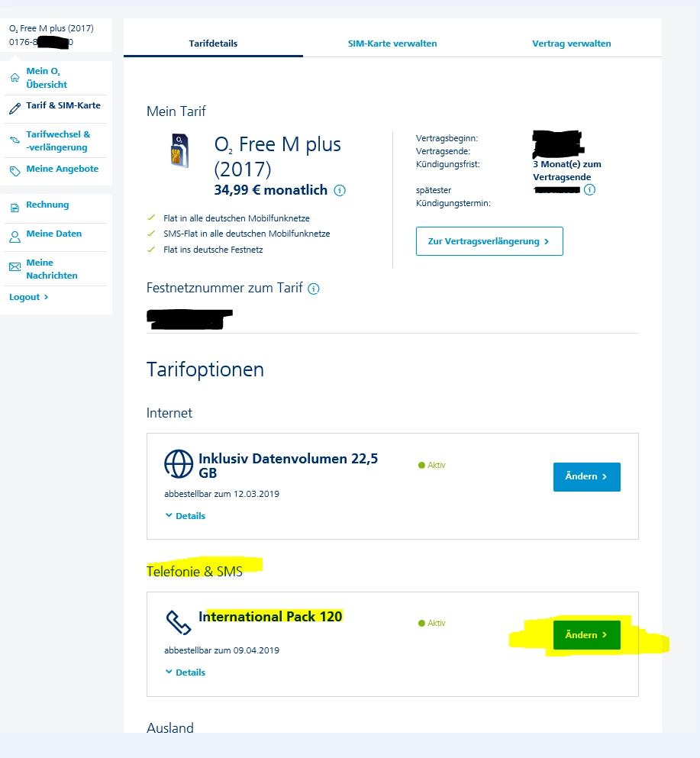This screenshot has height=758, width=700.
Task: Click the Logout link in sidebar
Action: (28, 297)
